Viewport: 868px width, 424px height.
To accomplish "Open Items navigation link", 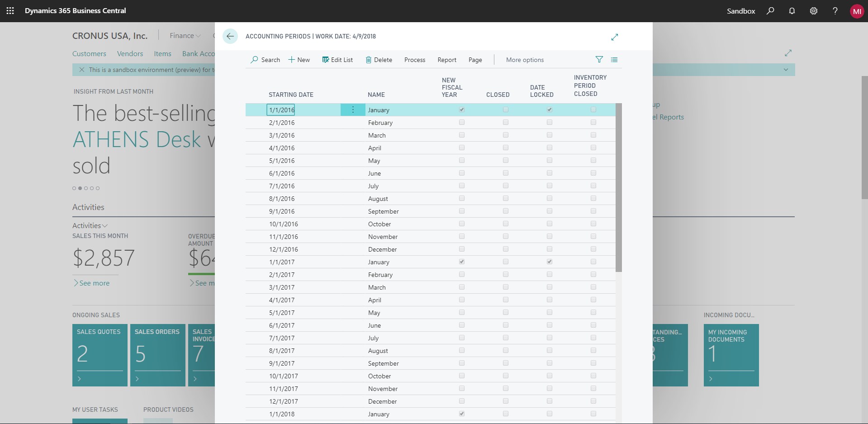I will coord(162,53).
